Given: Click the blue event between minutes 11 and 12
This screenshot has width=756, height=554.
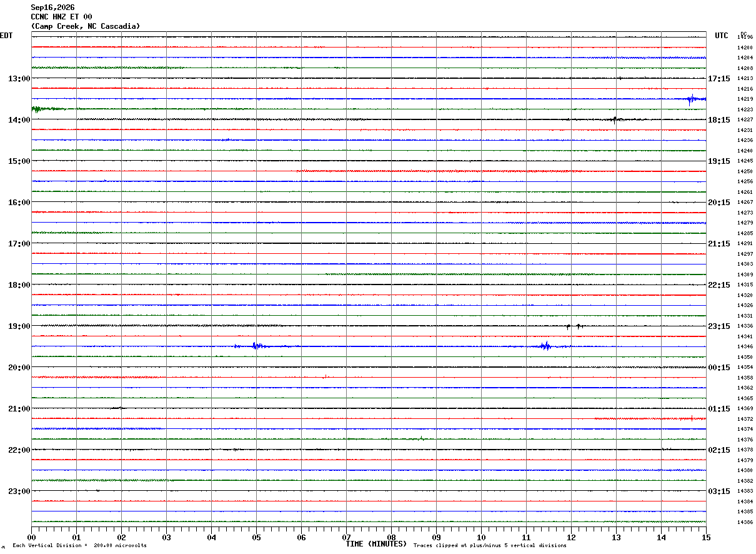Looking at the screenshot, I should 545,346.
